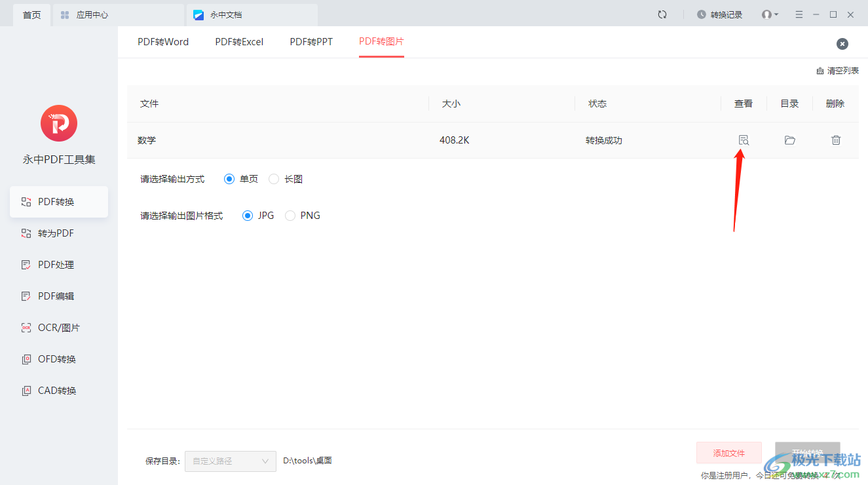
Task: Open the hamburger main menu
Action: pyautogui.click(x=799, y=14)
